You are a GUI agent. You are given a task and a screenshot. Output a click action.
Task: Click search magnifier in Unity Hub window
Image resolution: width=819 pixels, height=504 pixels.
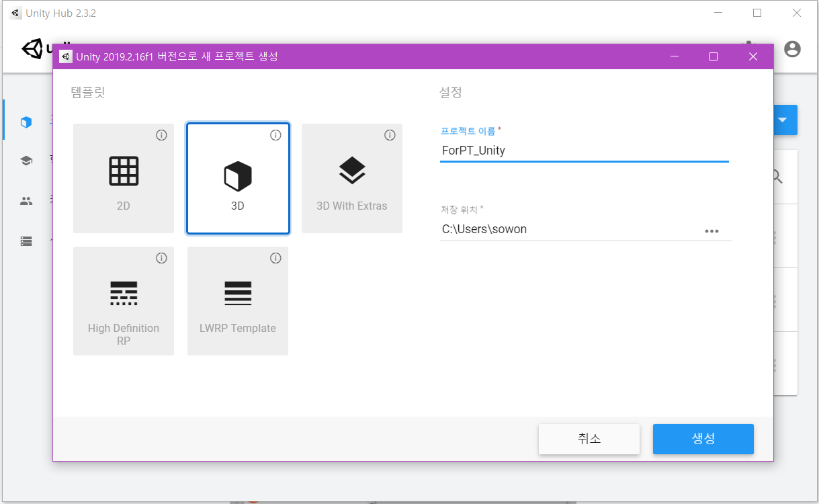777,177
